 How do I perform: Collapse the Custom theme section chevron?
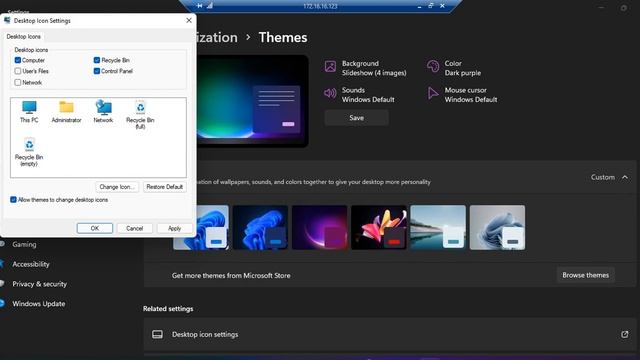pos(625,177)
